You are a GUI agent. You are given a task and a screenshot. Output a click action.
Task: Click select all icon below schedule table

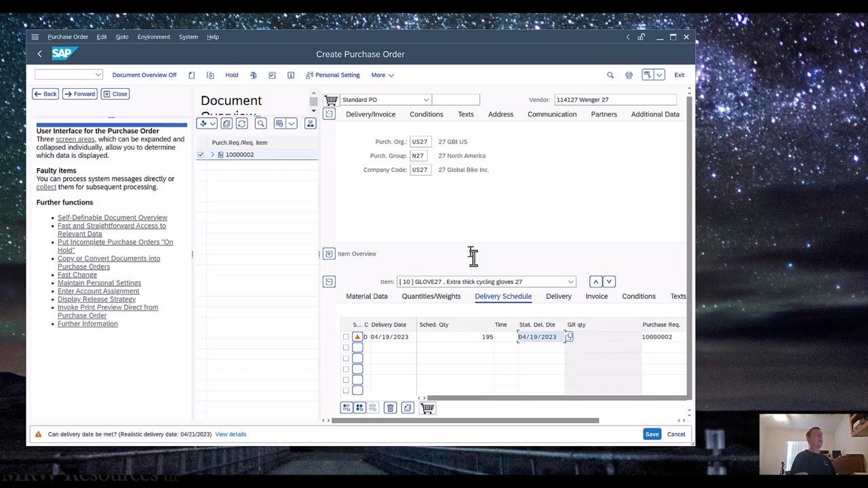(359, 407)
